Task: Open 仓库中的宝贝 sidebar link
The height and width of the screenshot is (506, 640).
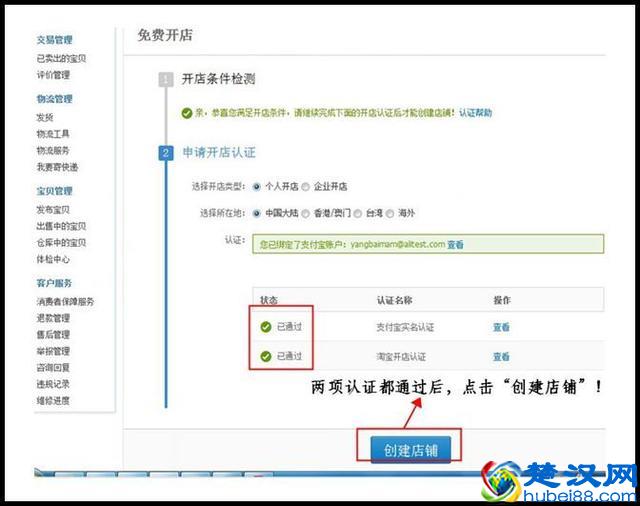Action: (61, 243)
